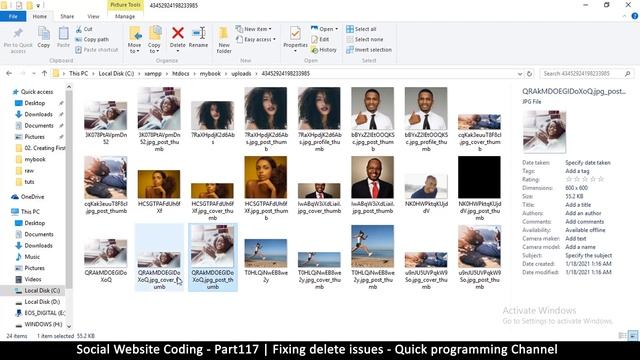Click the star Rating in details pane

click(584, 179)
